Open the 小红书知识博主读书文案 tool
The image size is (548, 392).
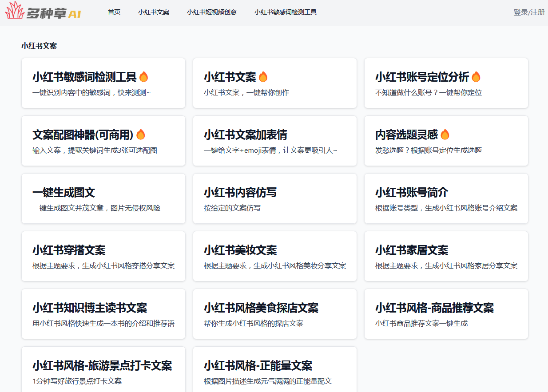103,314
